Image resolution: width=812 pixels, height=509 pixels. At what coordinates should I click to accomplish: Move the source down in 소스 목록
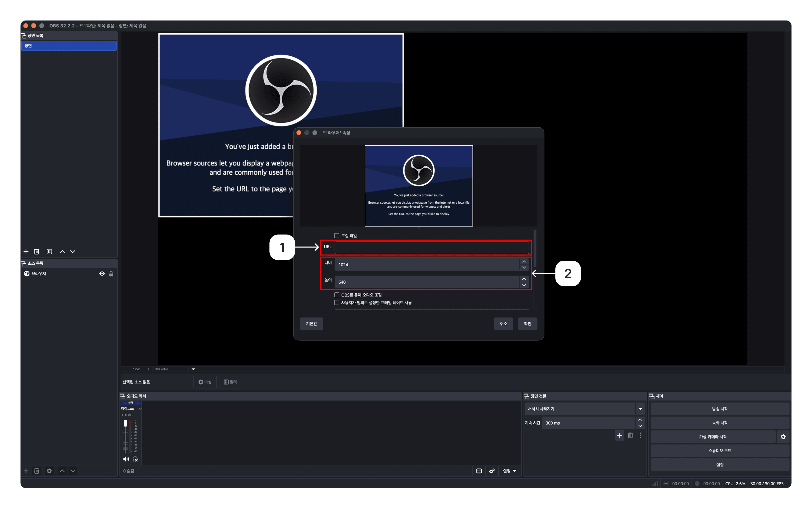73,471
